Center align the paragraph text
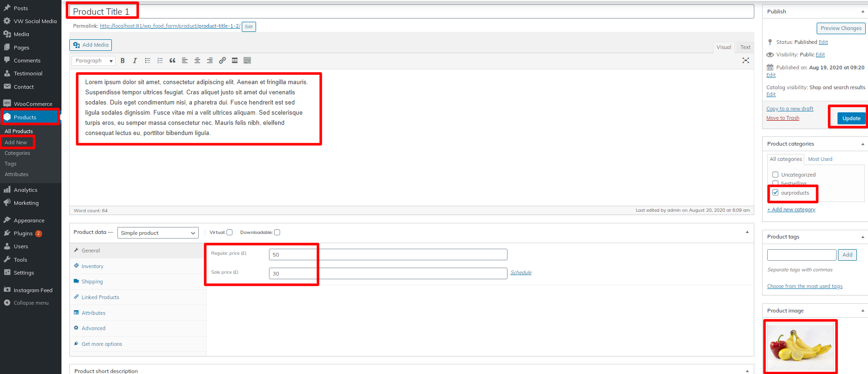This screenshot has height=374, width=868. [x=197, y=61]
